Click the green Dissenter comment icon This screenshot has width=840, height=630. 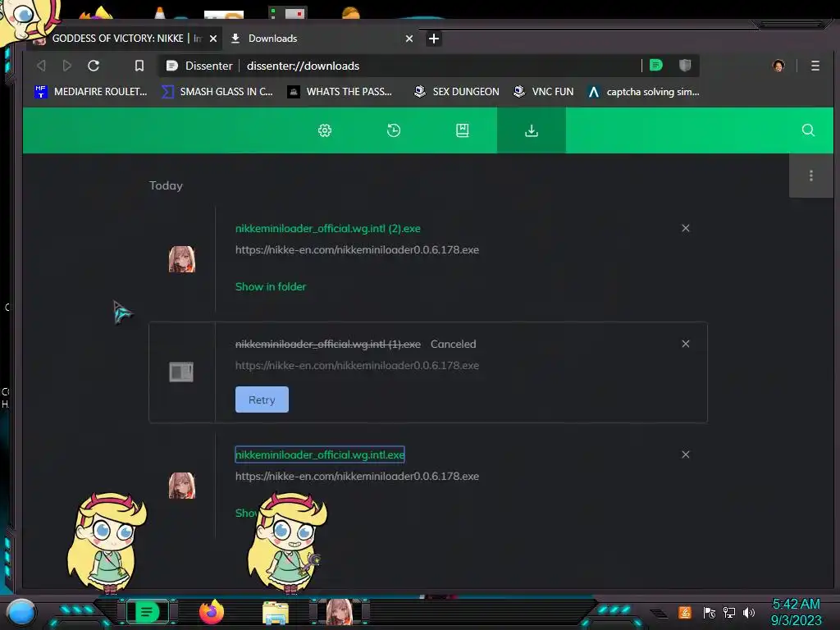tap(655, 66)
